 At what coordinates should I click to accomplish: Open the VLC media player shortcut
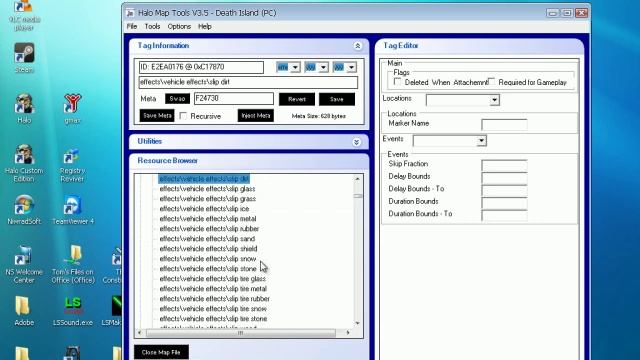pyautogui.click(x=24, y=16)
